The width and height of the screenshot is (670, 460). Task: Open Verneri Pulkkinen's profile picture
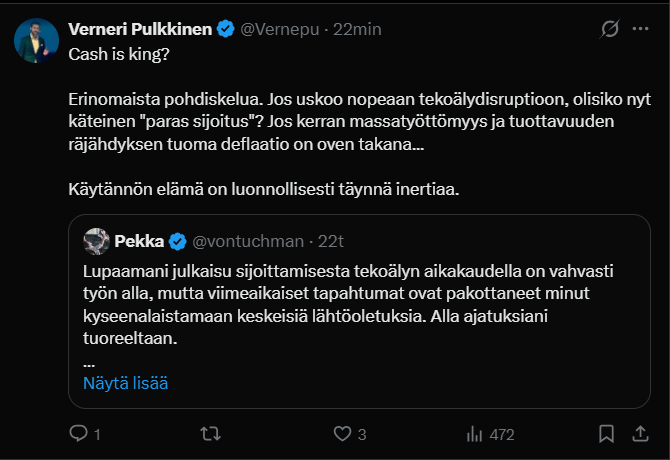click(33, 40)
